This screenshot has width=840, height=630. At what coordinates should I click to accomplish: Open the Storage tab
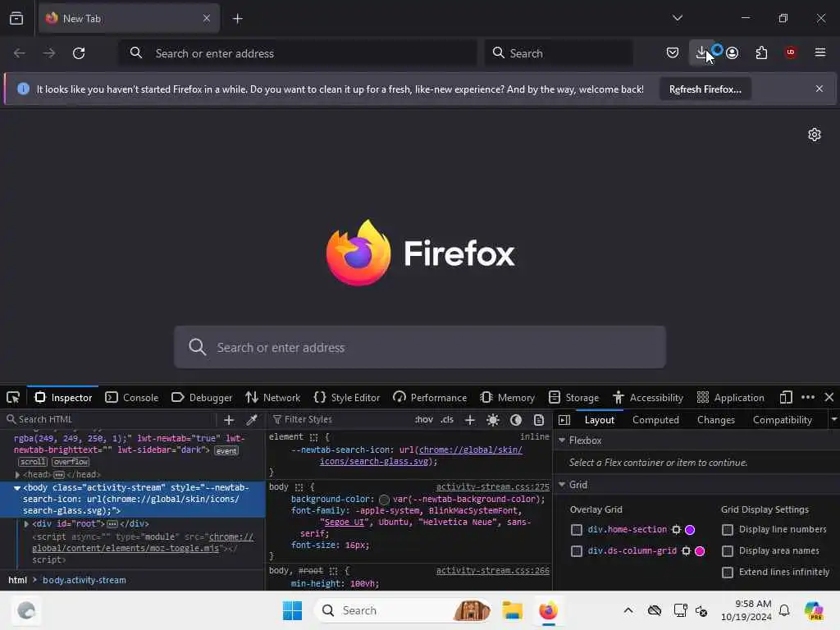573,398
